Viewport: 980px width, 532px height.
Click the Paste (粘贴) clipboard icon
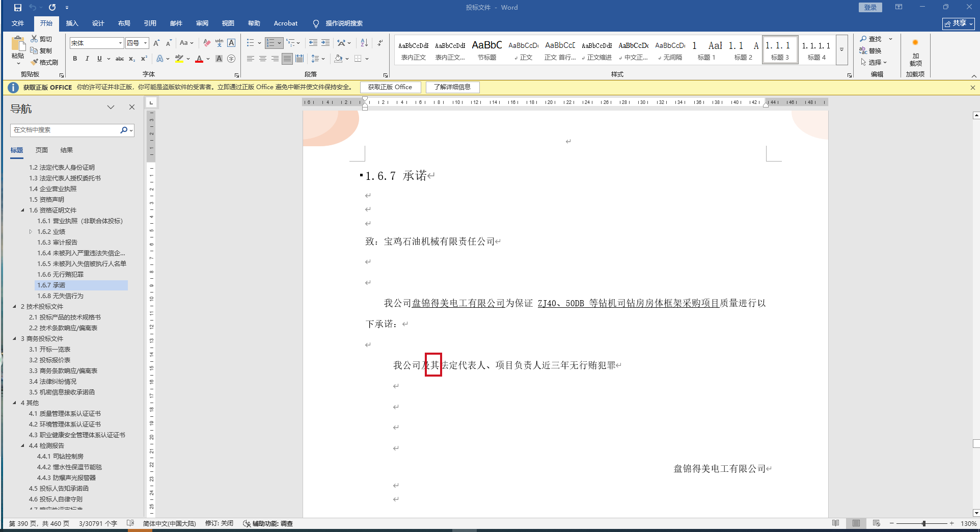[18, 44]
